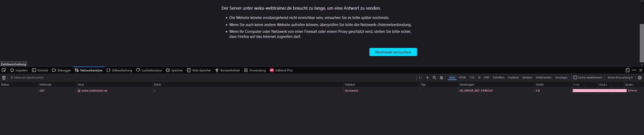Switch to the Konsole tab
This screenshot has height=135, width=644.
40,70
